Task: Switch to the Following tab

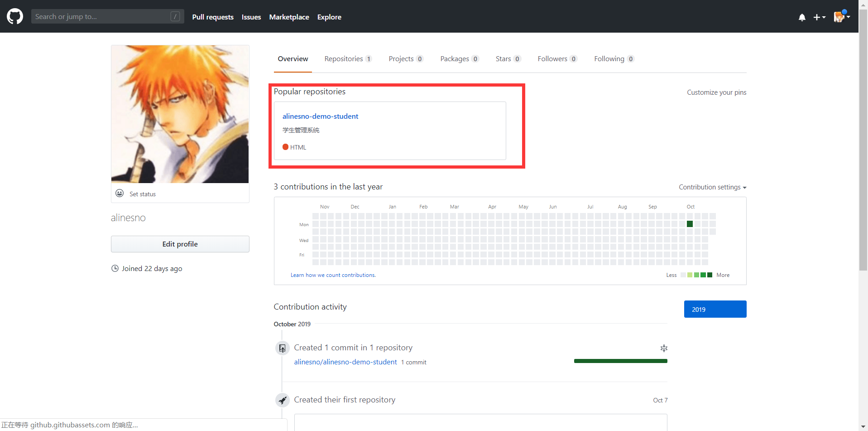Action: 614,59
